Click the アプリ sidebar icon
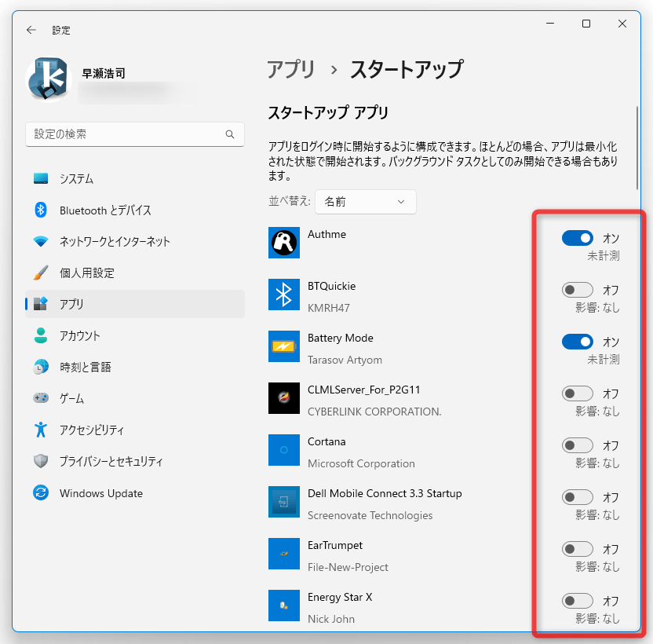 tap(40, 304)
